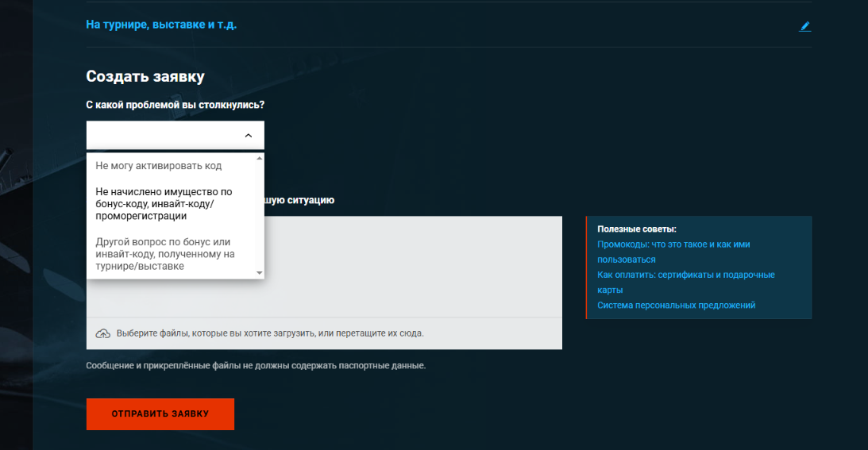Click the pencil edit icon
The height and width of the screenshot is (450, 868).
[805, 26]
